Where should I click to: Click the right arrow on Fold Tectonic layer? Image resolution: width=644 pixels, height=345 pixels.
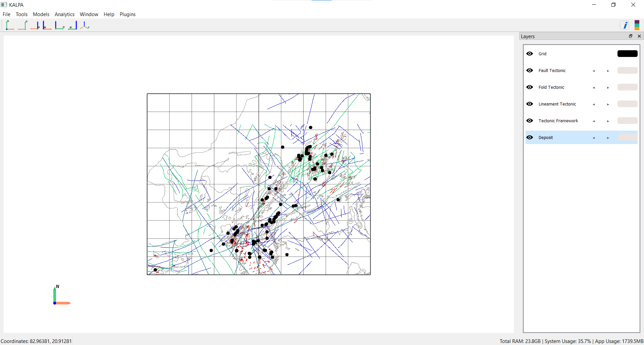coord(608,87)
